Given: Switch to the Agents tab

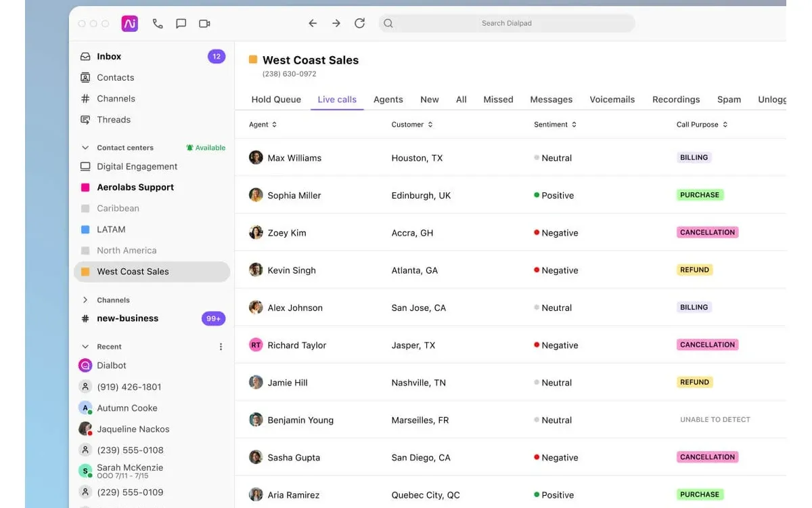Looking at the screenshot, I should point(388,100).
